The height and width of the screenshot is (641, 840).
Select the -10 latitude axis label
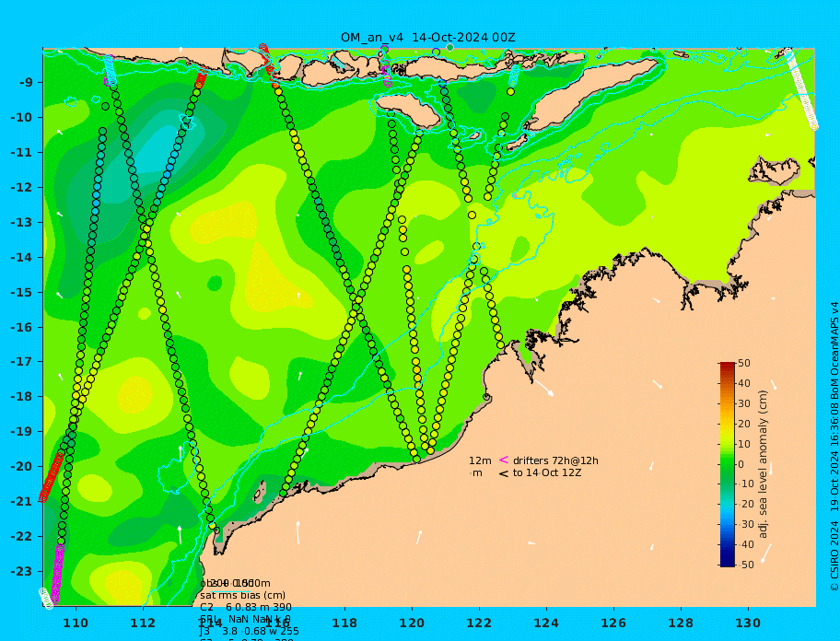[22, 117]
